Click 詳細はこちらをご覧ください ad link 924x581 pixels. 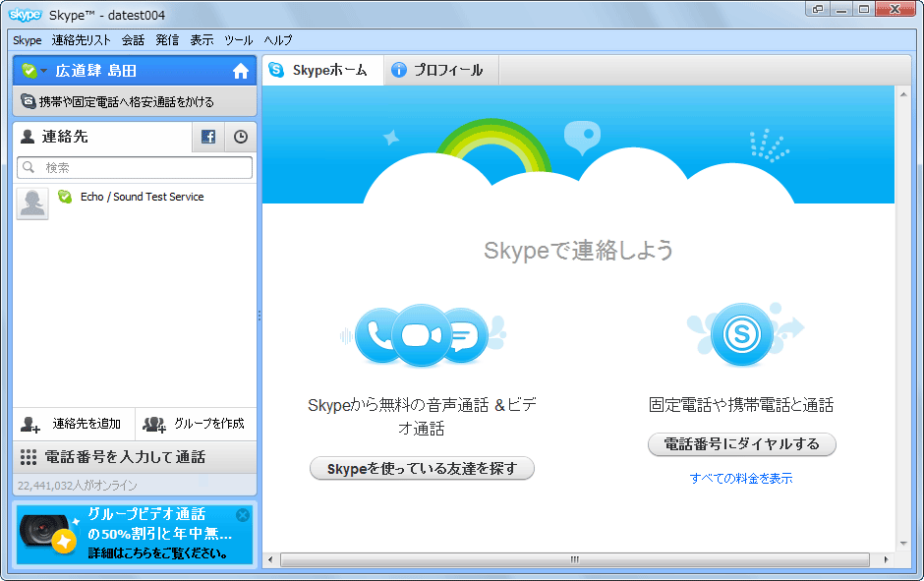pos(158,553)
